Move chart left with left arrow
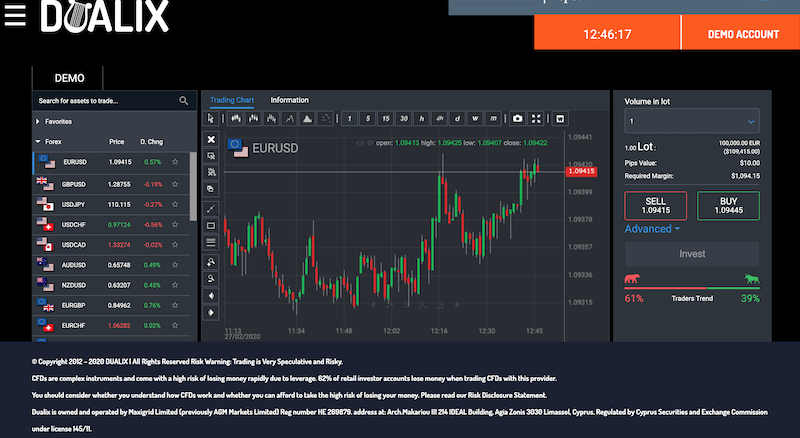Image resolution: width=800 pixels, height=438 pixels. 211,296
